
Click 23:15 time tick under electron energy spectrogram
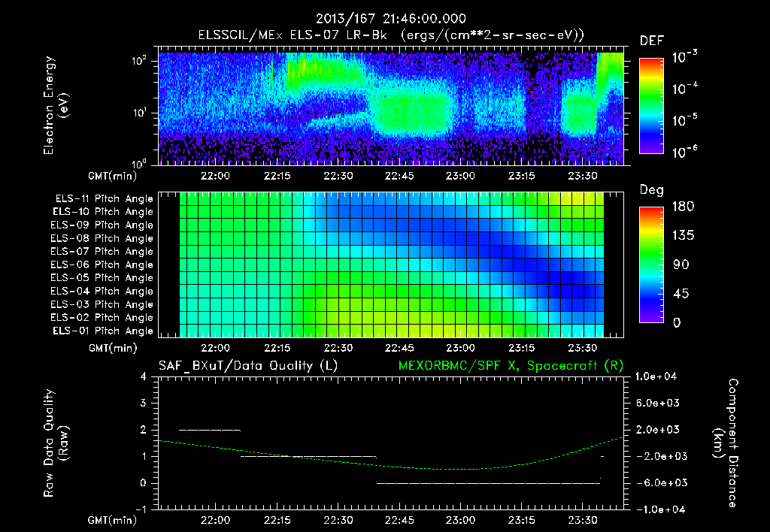click(522, 176)
